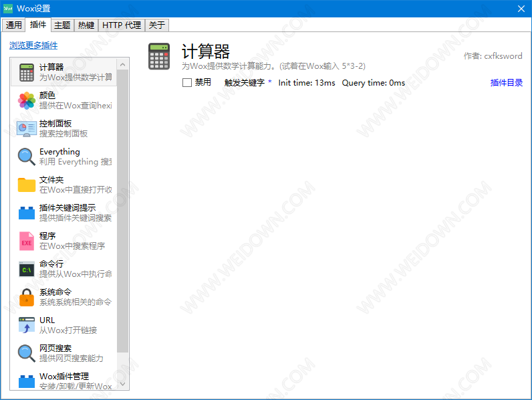The width and height of the screenshot is (532, 400).
Task: Click the 在Wox中搜索程序 description text
Action: pos(72,246)
